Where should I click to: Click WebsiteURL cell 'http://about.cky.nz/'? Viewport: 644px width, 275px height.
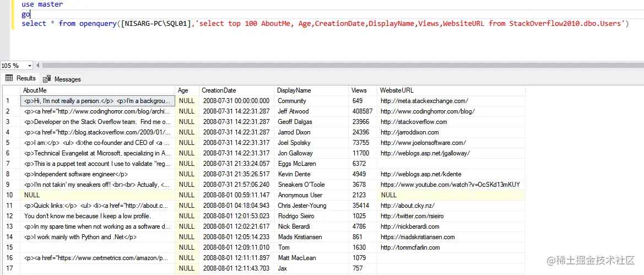451,206
